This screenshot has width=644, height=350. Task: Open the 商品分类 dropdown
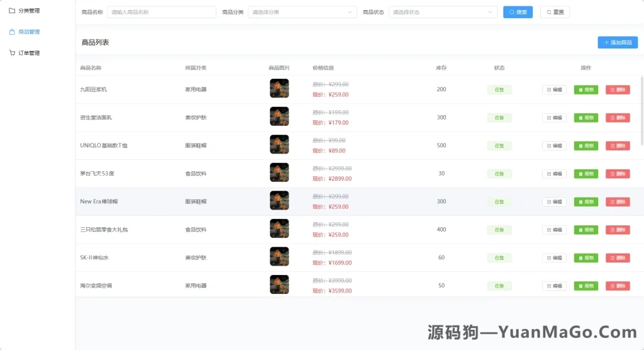[303, 13]
